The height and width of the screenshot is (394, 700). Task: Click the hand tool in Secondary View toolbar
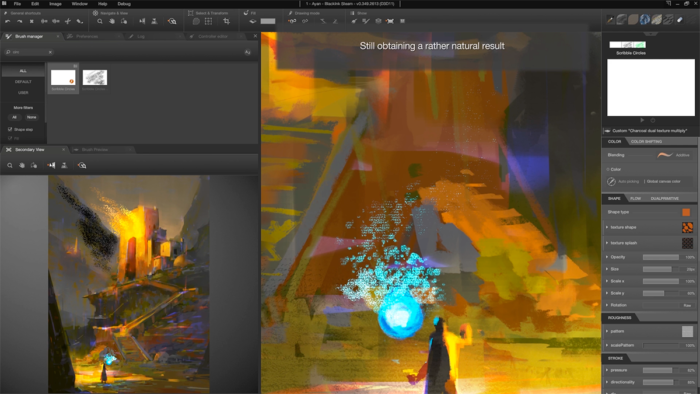point(21,165)
